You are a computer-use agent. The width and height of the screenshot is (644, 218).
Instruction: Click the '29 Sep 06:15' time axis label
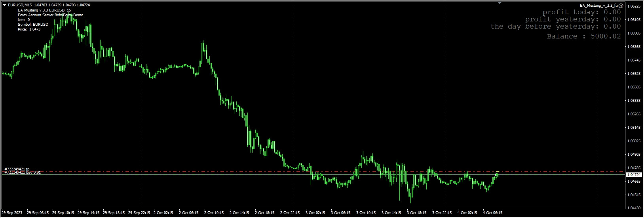pos(38,213)
